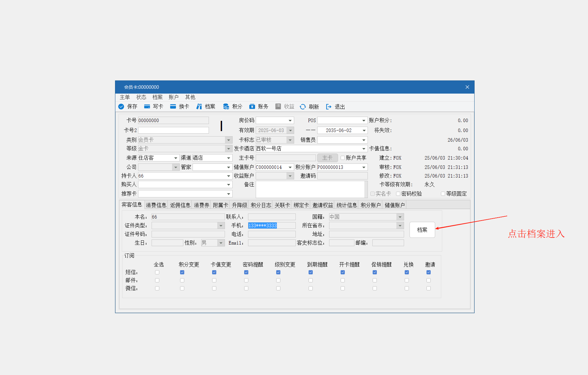Expand the 管家 dropdown
Image resolution: width=588 pixels, height=375 pixels.
(228, 167)
